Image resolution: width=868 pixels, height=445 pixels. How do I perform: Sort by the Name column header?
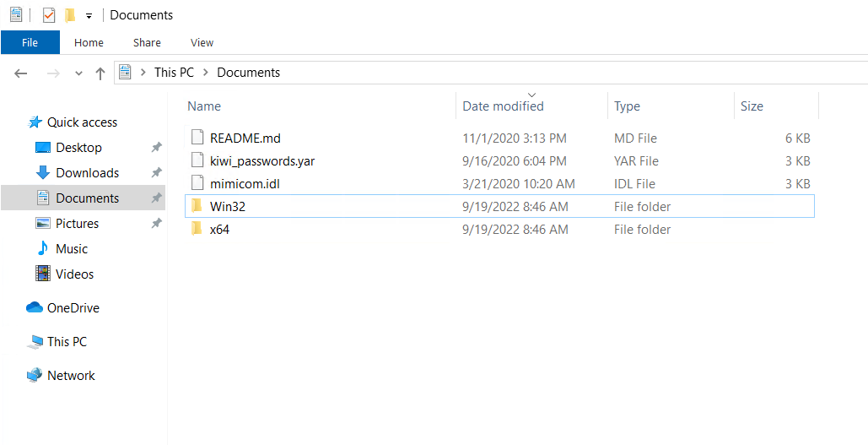coord(204,106)
